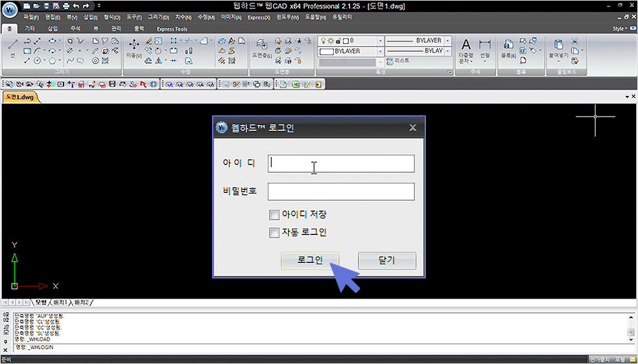638x364 pixels.
Task: Open the top linetype BYLAYER dropdown arrow
Action: click(x=447, y=41)
